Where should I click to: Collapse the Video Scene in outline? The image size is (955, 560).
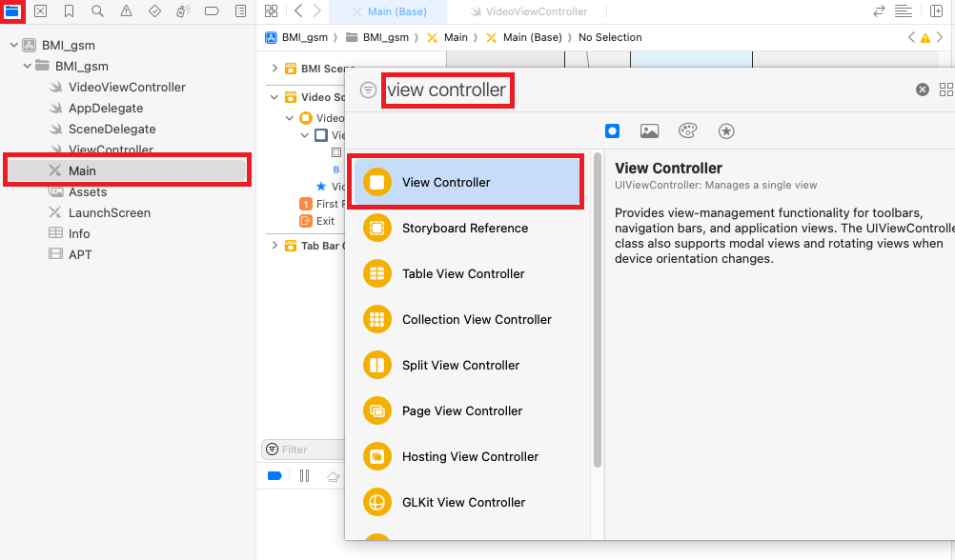pyautogui.click(x=274, y=97)
